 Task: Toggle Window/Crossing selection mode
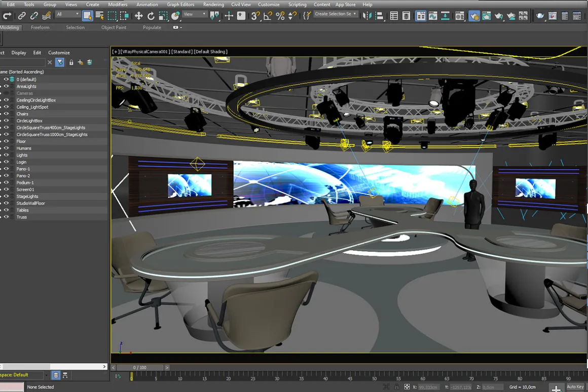tap(124, 16)
